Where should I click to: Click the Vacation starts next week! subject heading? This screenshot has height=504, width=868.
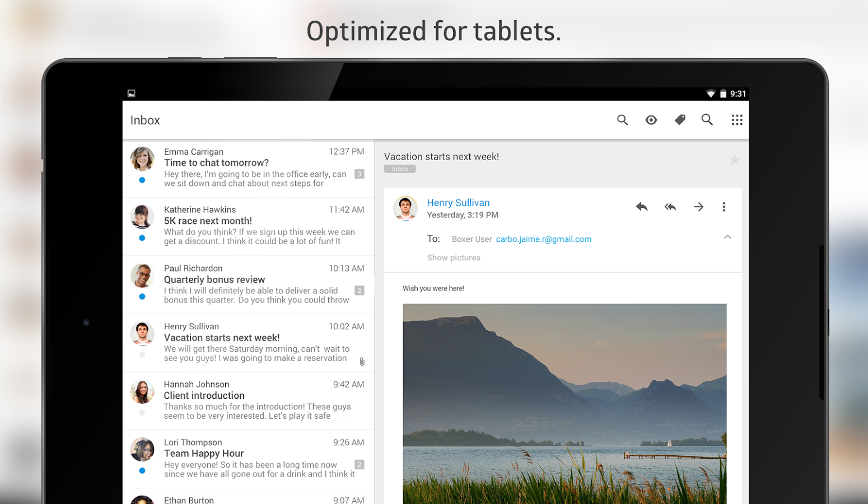click(x=441, y=157)
